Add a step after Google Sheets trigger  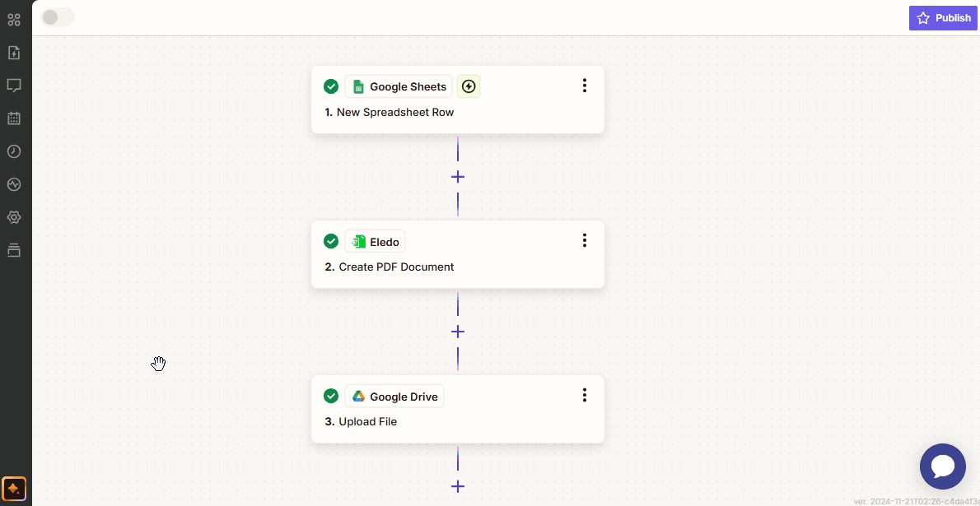[458, 177]
